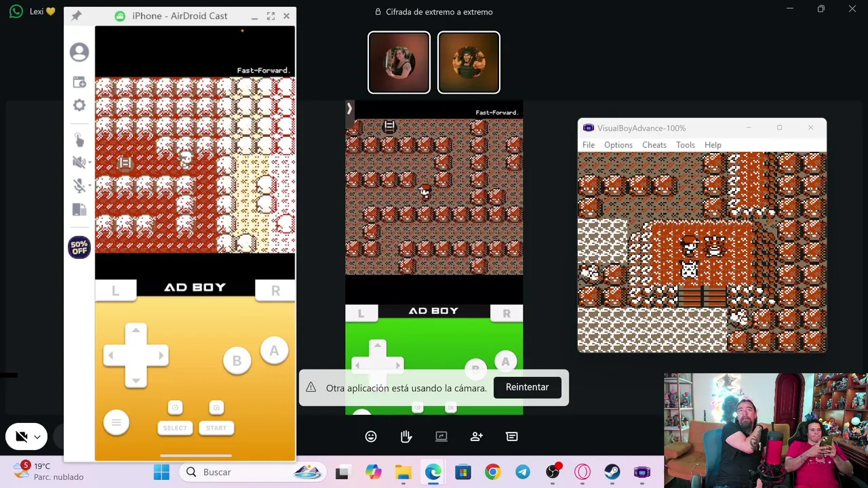
Task: Switch to VisualBoyAdvance taskbar icon
Action: coord(642,472)
